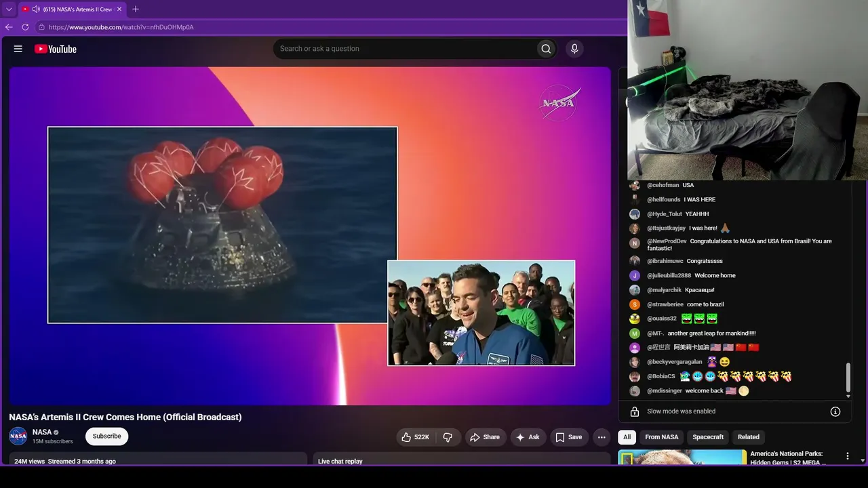This screenshot has height=488, width=868.
Task: Click the another great leap for mankind message
Action: [711, 333]
